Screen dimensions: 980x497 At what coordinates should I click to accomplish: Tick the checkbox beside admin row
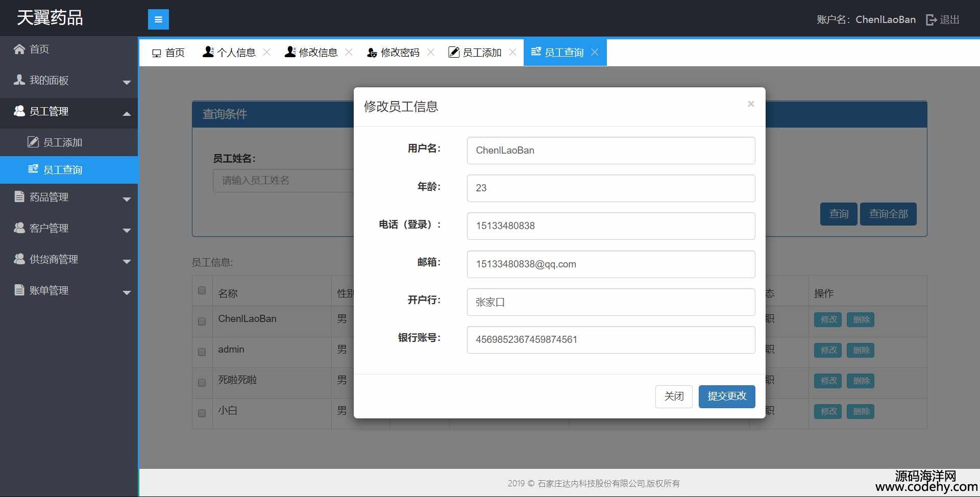[x=202, y=352]
